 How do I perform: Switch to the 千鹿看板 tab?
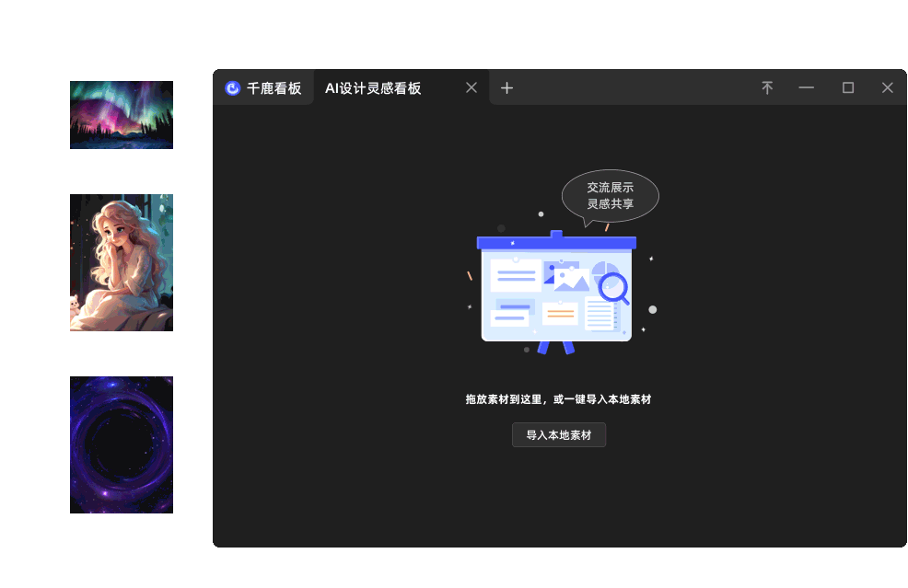(272, 87)
